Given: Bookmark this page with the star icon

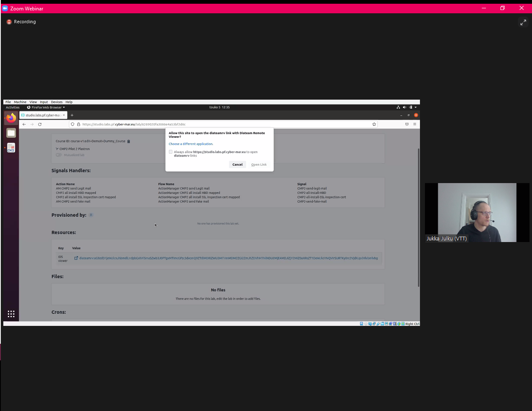Looking at the screenshot, I should (x=374, y=124).
